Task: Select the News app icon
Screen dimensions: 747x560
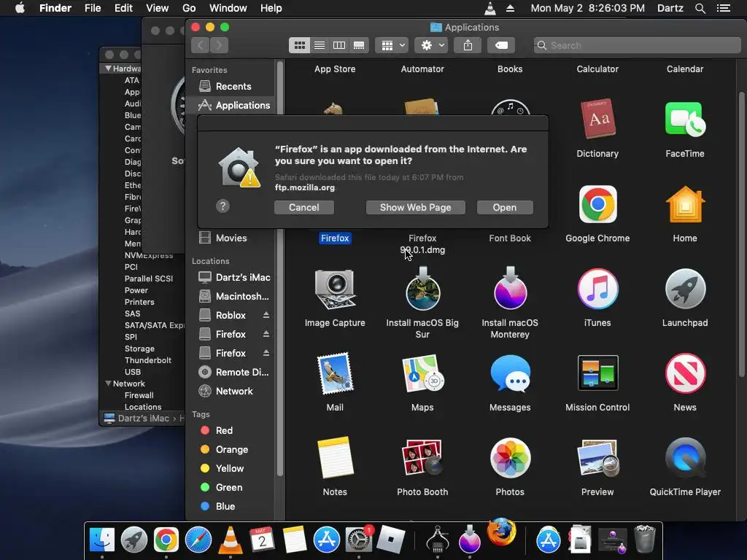Action: coord(685,373)
